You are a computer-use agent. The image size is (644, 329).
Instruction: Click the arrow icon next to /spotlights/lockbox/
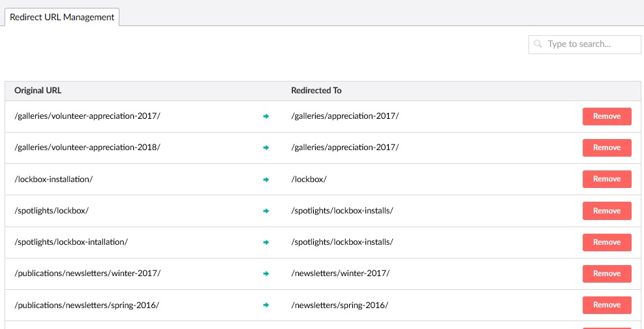pos(266,211)
